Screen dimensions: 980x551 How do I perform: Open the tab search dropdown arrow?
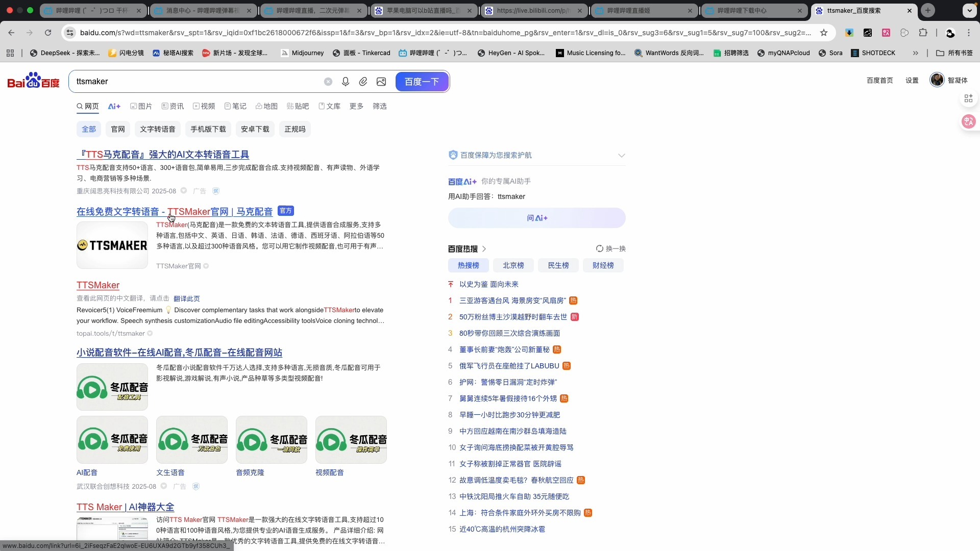point(969,10)
